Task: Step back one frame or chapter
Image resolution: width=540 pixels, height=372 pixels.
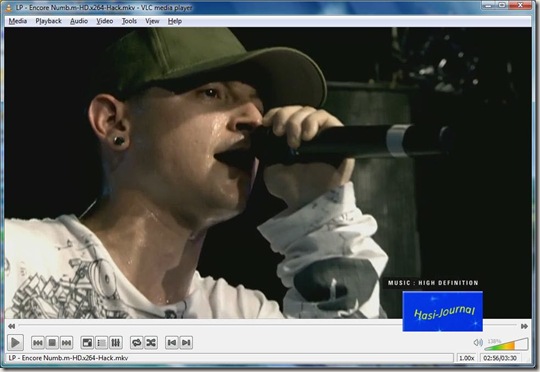Action: 172,343
